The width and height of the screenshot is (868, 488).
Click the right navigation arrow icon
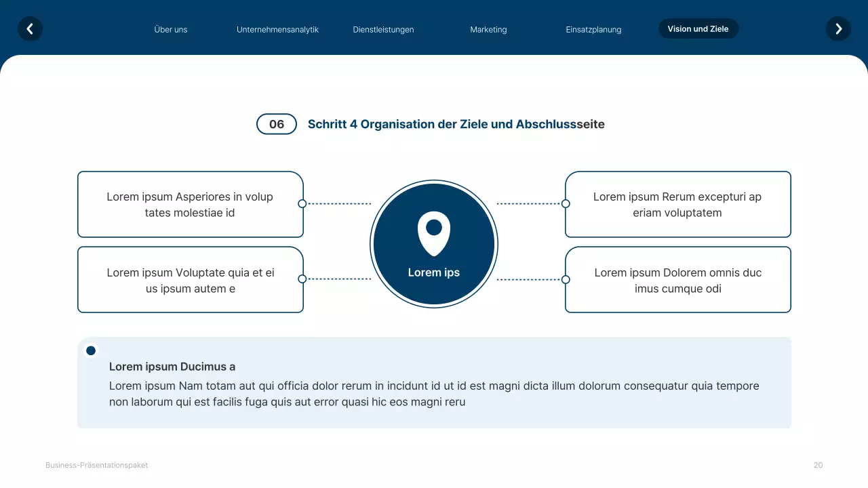[x=838, y=29]
